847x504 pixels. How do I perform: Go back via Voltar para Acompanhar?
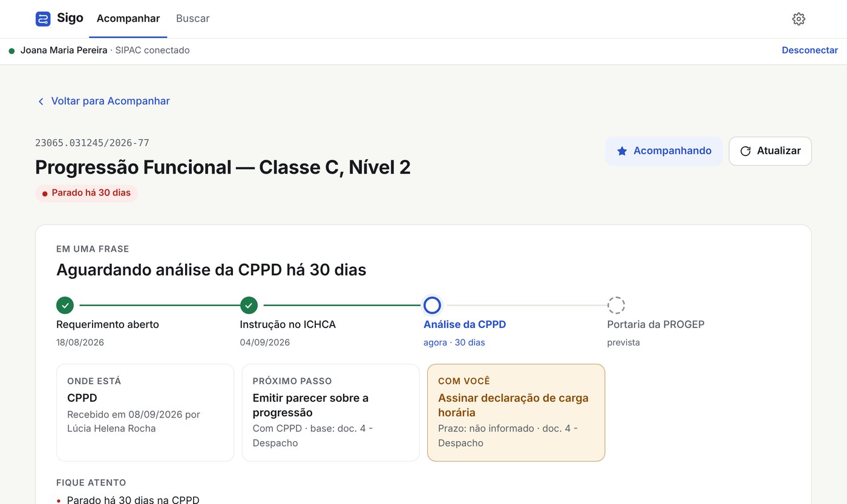[103, 101]
